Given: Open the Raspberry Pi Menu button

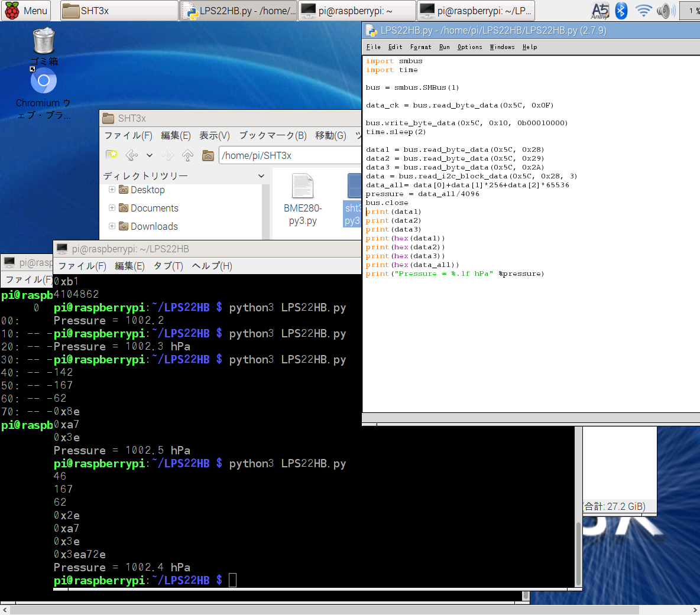Looking at the screenshot, I should (26, 11).
